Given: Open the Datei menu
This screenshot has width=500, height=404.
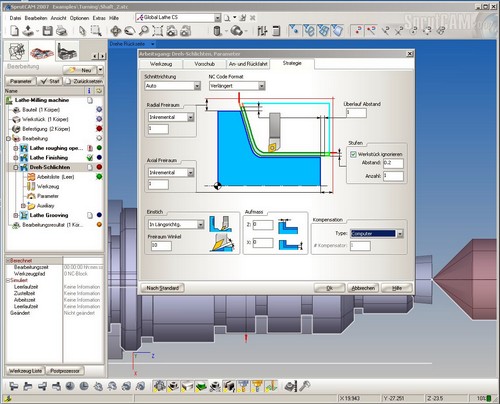Looking at the screenshot, I should 15,18.
